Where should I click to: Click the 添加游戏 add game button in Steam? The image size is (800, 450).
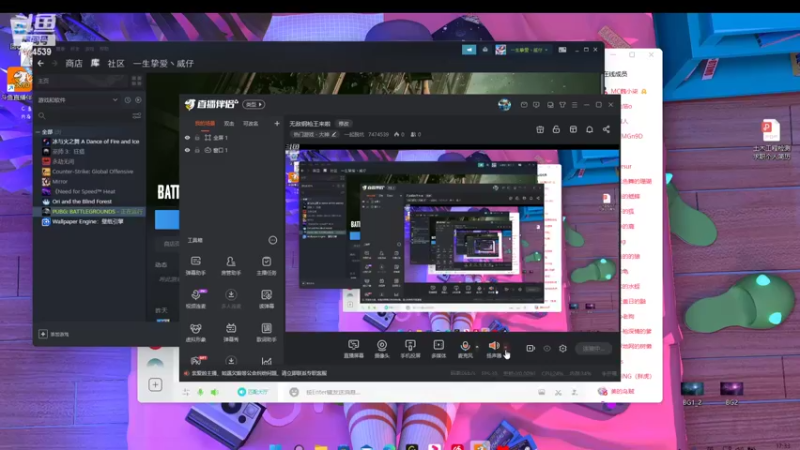[x=54, y=334]
